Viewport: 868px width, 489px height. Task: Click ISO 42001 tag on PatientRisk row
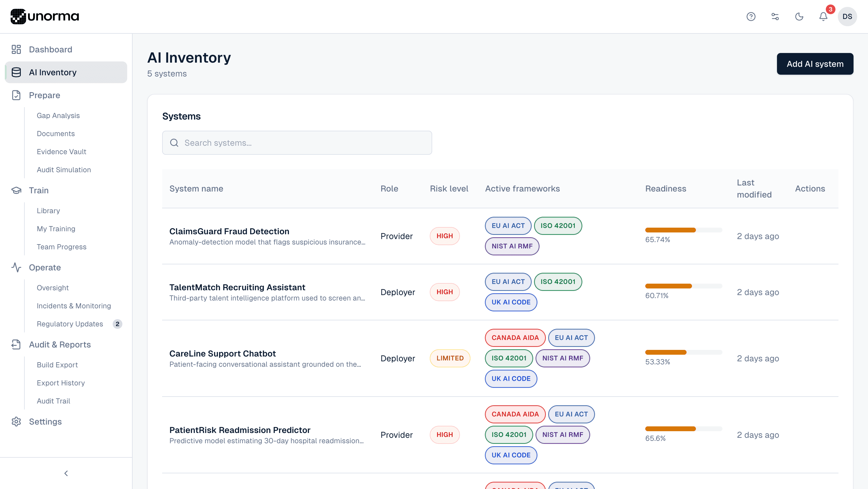509,435
